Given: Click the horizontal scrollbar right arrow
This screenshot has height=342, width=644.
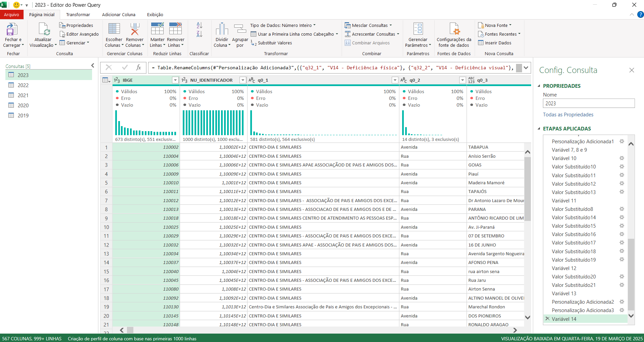Looking at the screenshot, I should click(515, 330).
